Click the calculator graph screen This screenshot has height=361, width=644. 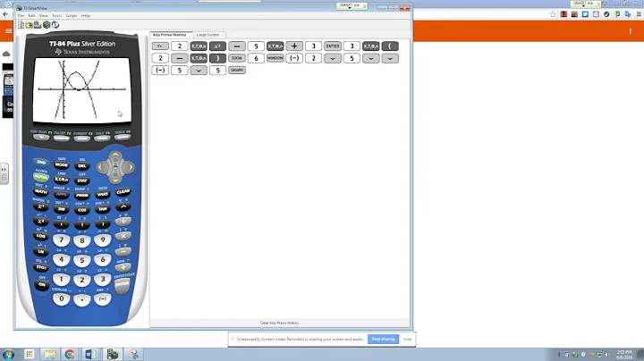pos(82,90)
